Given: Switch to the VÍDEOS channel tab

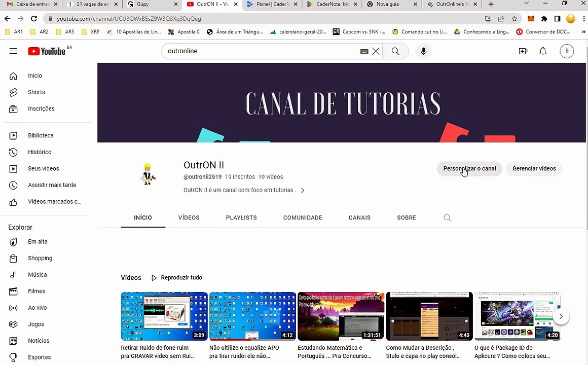Looking at the screenshot, I should point(189,217).
